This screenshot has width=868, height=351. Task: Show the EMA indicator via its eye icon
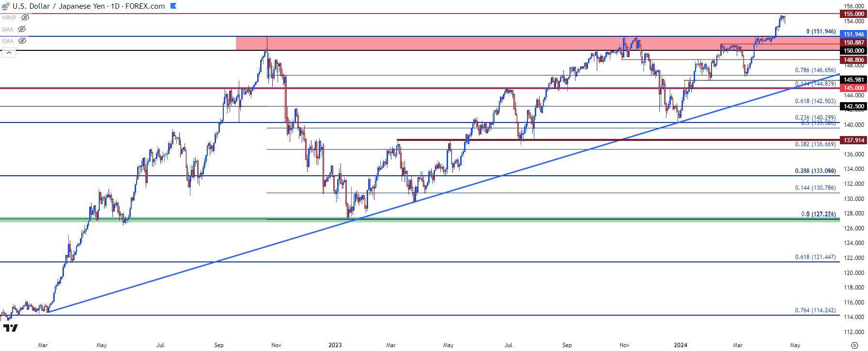coord(22,41)
